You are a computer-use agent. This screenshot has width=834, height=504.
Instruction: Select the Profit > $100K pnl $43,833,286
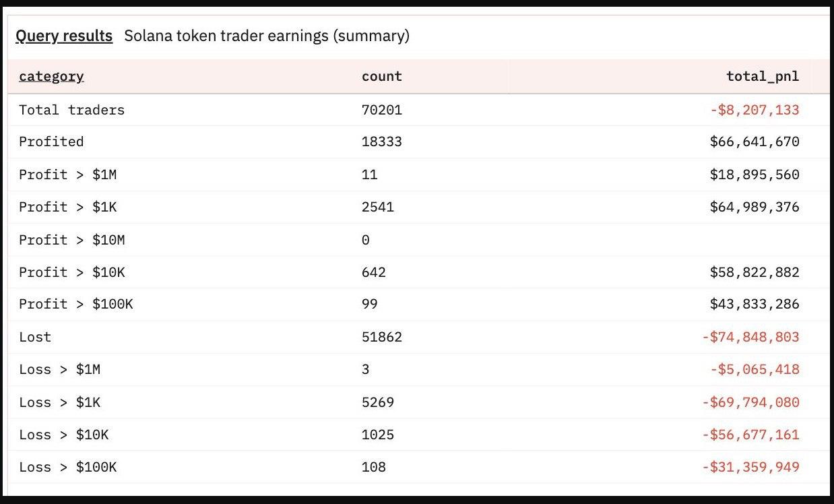coord(755,304)
